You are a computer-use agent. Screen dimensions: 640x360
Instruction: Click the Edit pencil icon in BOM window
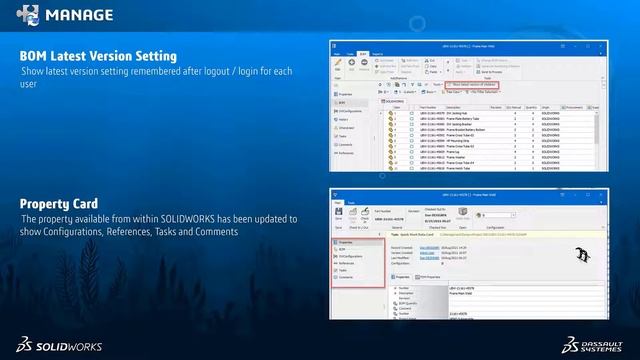(x=338, y=63)
